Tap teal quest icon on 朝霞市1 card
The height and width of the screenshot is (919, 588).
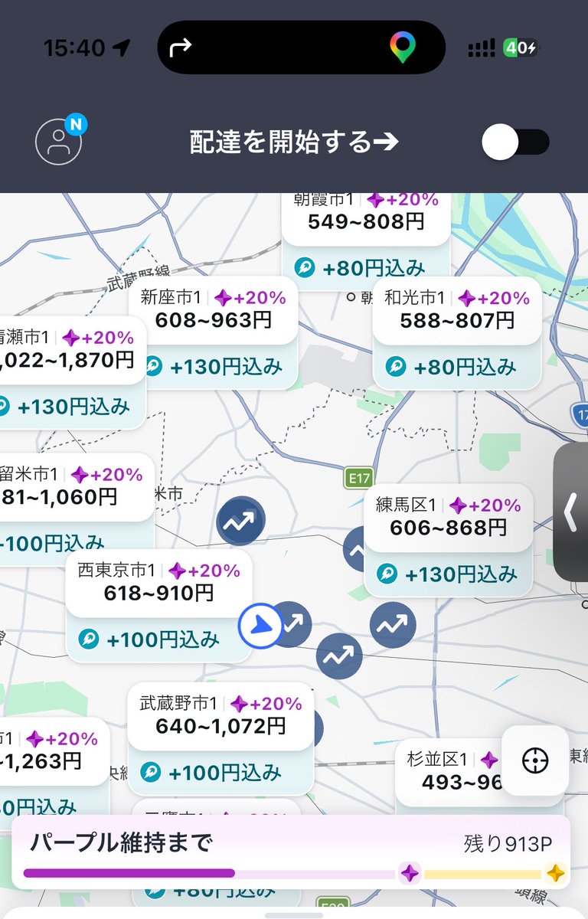305,267
